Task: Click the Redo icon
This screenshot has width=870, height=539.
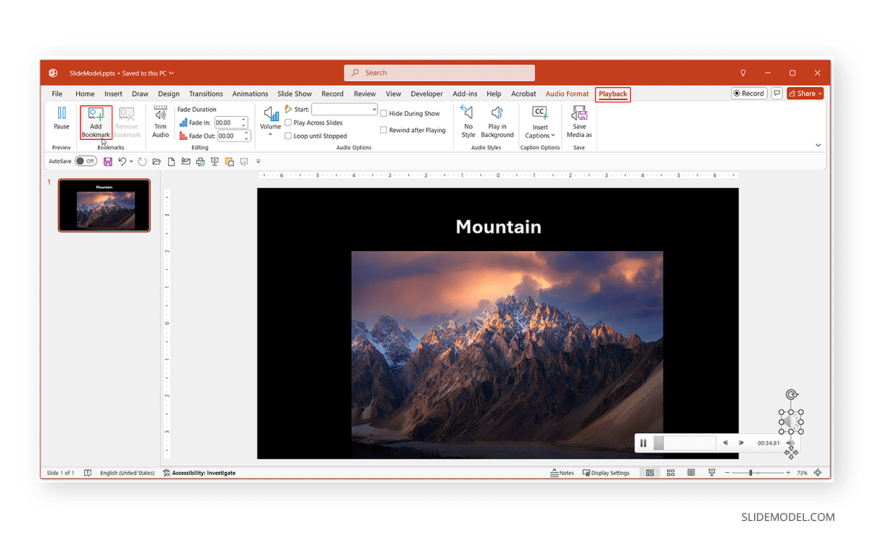Action: click(142, 162)
